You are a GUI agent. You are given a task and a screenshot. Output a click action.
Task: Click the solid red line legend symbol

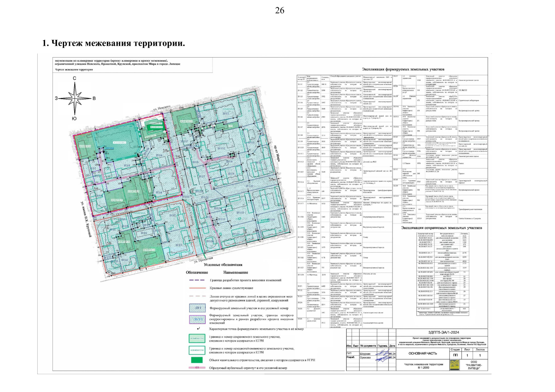(197, 288)
